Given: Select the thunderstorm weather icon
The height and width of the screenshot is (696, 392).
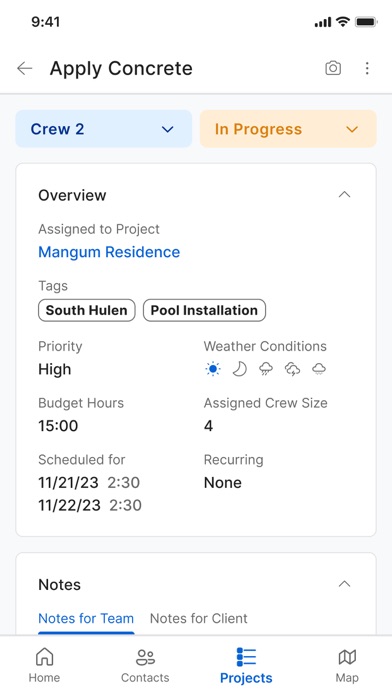Looking at the screenshot, I should click(x=293, y=369).
